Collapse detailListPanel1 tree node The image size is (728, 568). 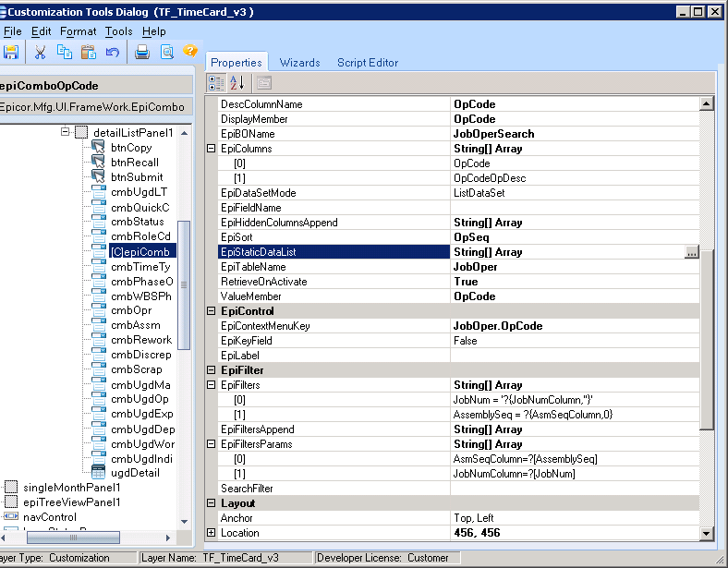pyautogui.click(x=66, y=132)
